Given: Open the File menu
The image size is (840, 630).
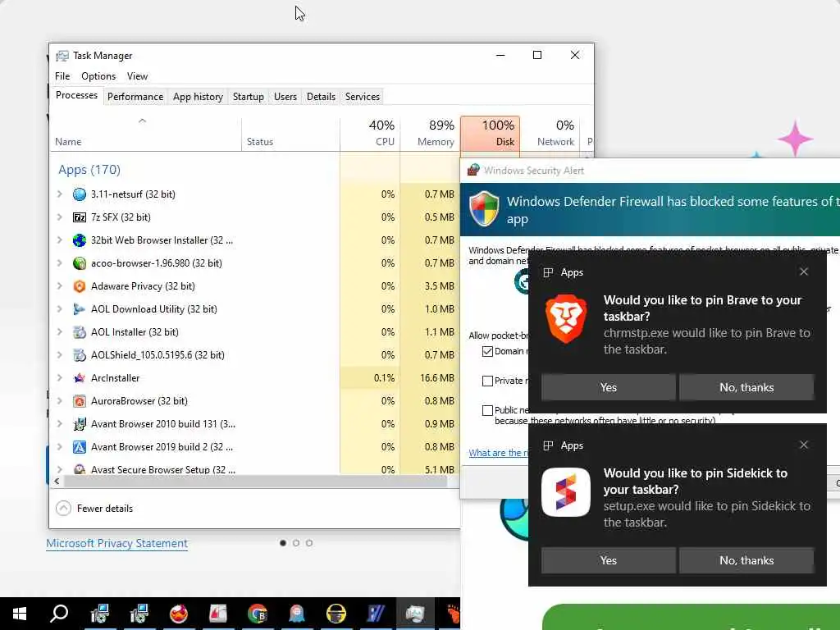Looking at the screenshot, I should pos(62,76).
